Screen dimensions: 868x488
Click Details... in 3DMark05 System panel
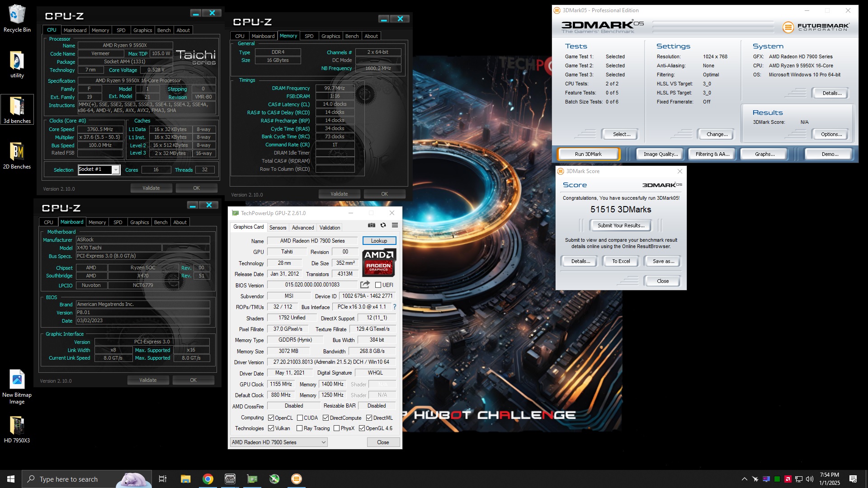pyautogui.click(x=831, y=93)
